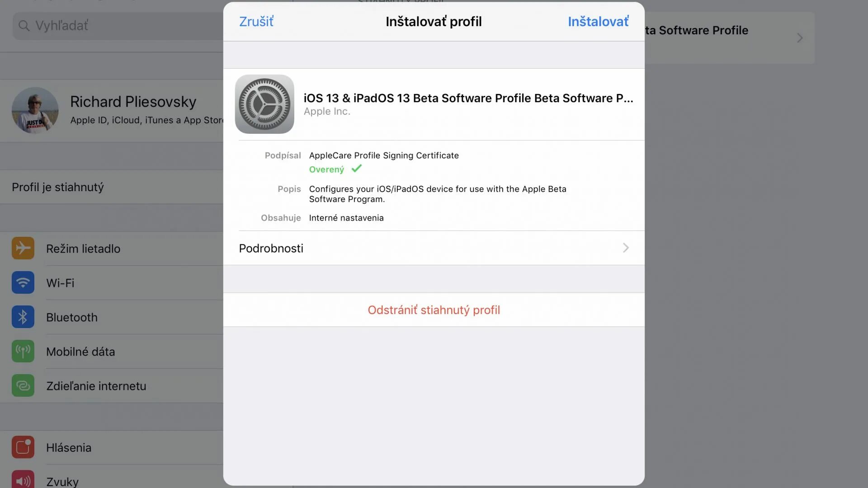
Task: Select the Apple Beta Software Profile tab
Action: tap(715, 37)
